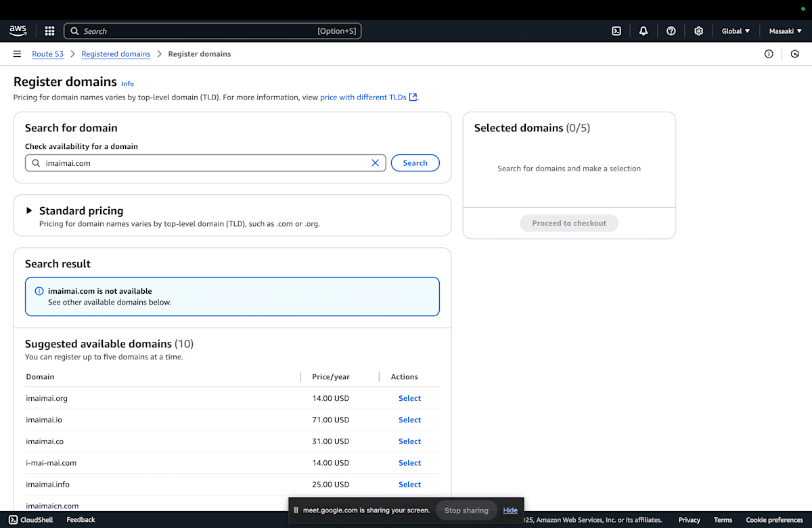Open the support help question icon
812x528 pixels.
click(671, 31)
